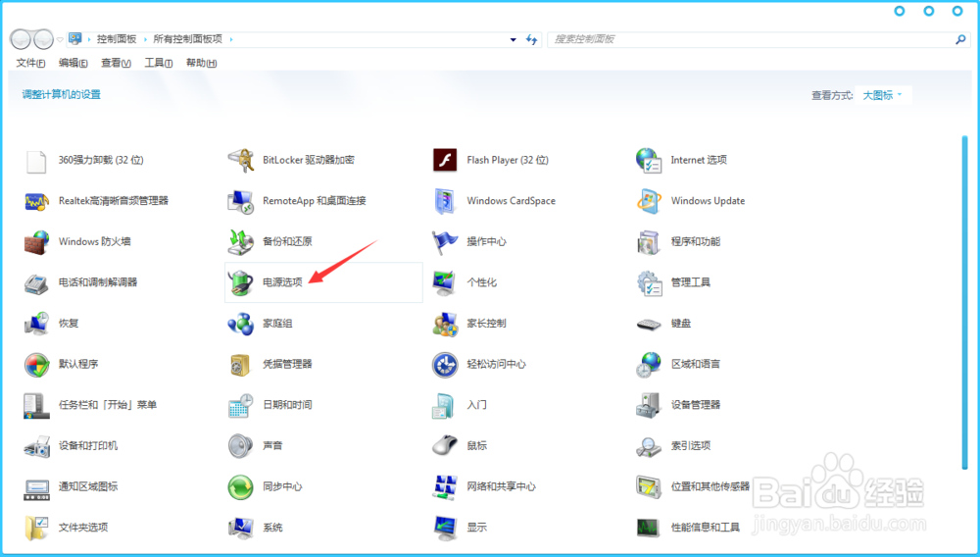Expand the chevron after 所有控制面板项 breadcrumb
The width and height of the screenshot is (980, 557).
pos(231,39)
